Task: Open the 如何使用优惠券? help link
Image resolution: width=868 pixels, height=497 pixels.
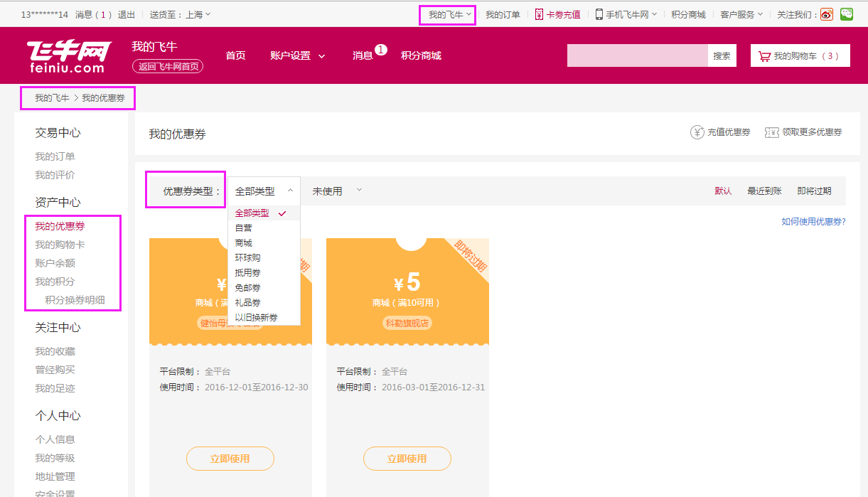Action: pos(813,222)
